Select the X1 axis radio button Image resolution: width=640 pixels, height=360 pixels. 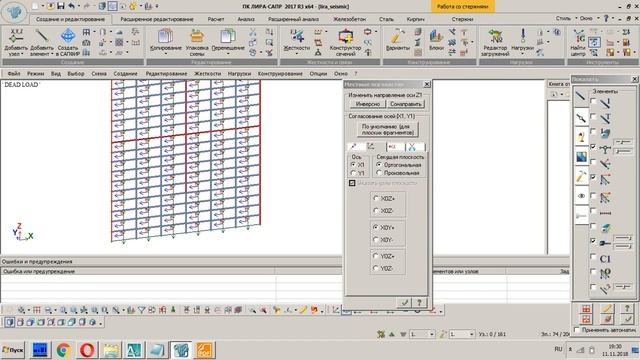pos(353,165)
